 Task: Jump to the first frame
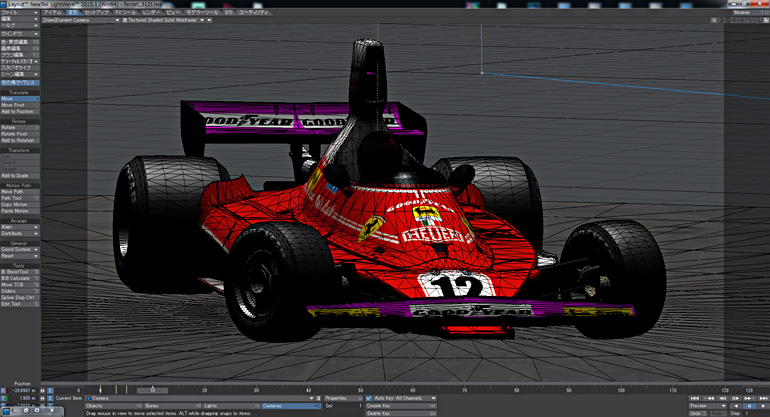[x=695, y=398]
